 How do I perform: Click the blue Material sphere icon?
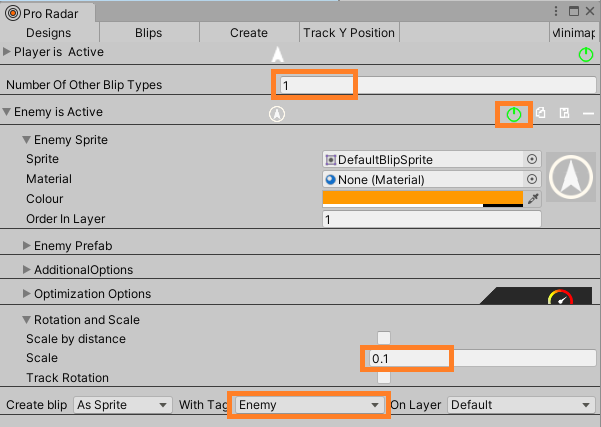330,179
